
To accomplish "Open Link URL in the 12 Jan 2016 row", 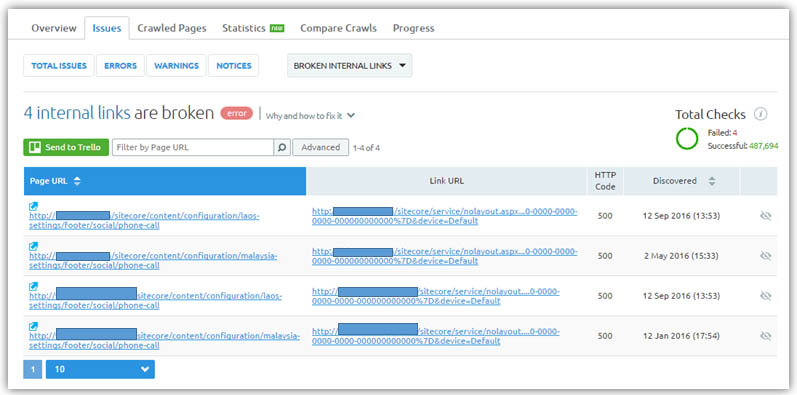I will 436,336.
